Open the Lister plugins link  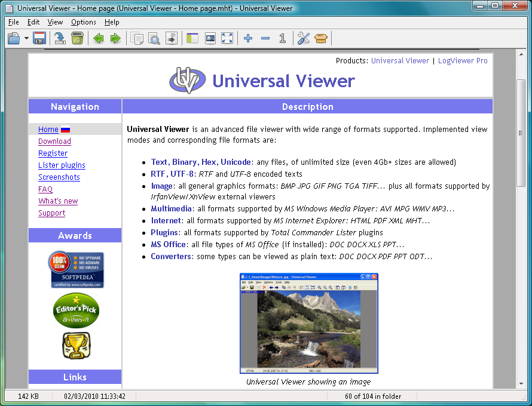coord(62,165)
